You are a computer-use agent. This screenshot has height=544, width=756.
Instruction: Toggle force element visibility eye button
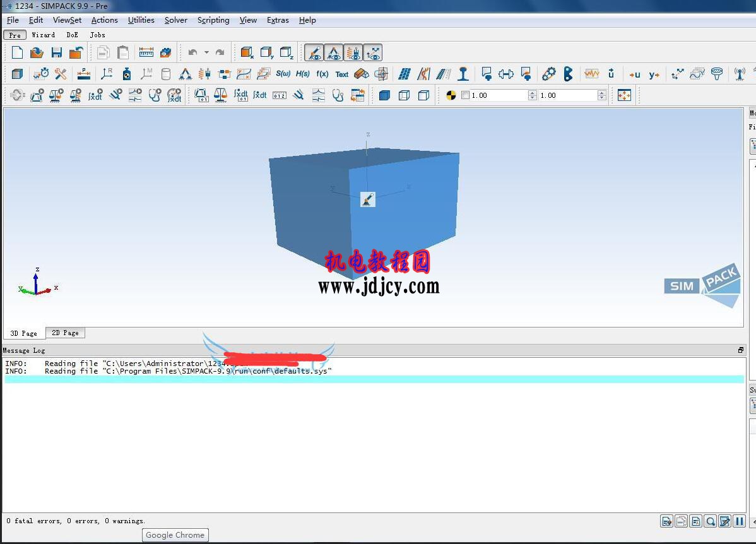tap(353, 52)
